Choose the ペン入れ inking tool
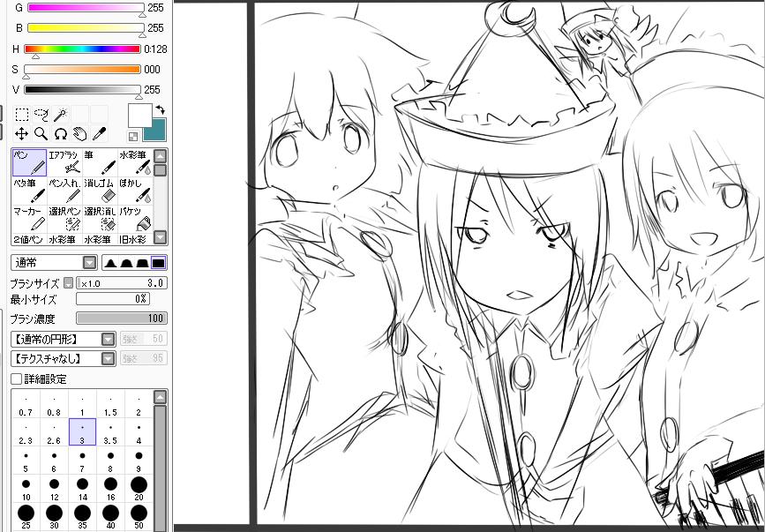 pyautogui.click(x=65, y=191)
